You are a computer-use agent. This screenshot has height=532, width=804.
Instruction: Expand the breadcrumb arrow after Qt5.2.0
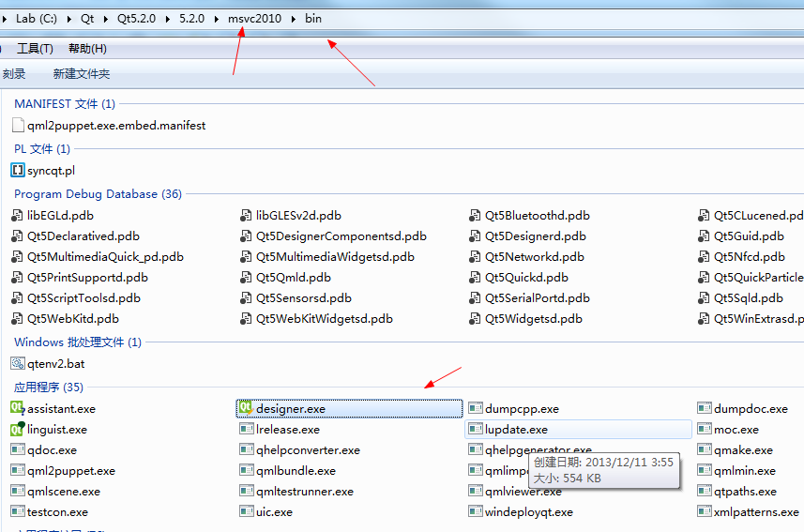point(168,19)
